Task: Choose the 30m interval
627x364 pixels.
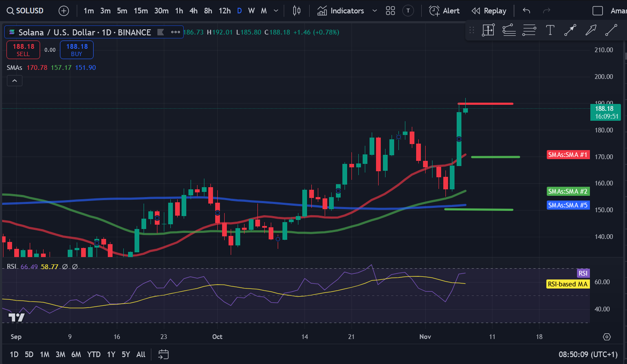Action: tap(161, 11)
